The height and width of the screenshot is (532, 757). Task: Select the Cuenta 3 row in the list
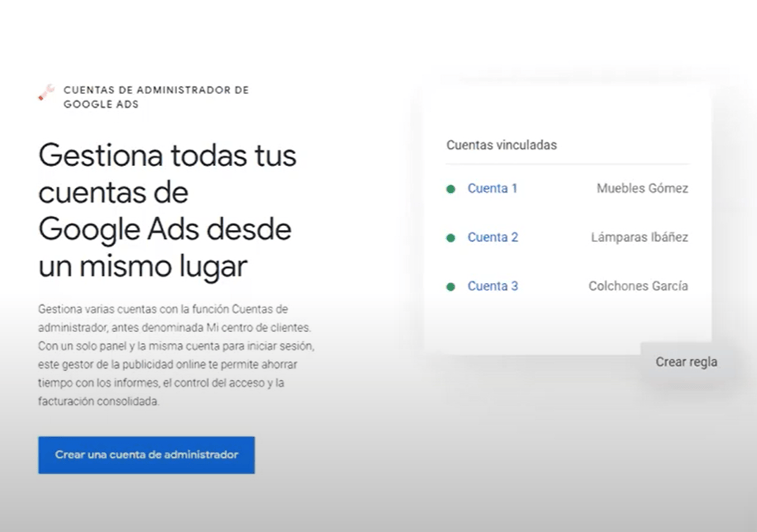(567, 285)
